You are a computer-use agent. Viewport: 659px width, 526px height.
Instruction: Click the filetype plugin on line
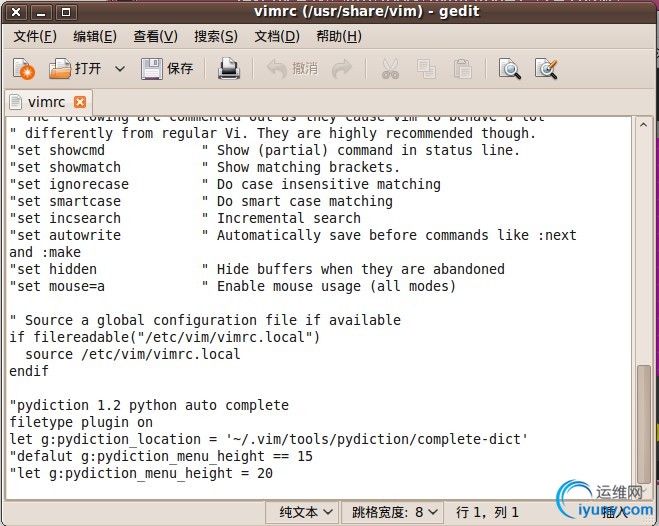(x=81, y=422)
